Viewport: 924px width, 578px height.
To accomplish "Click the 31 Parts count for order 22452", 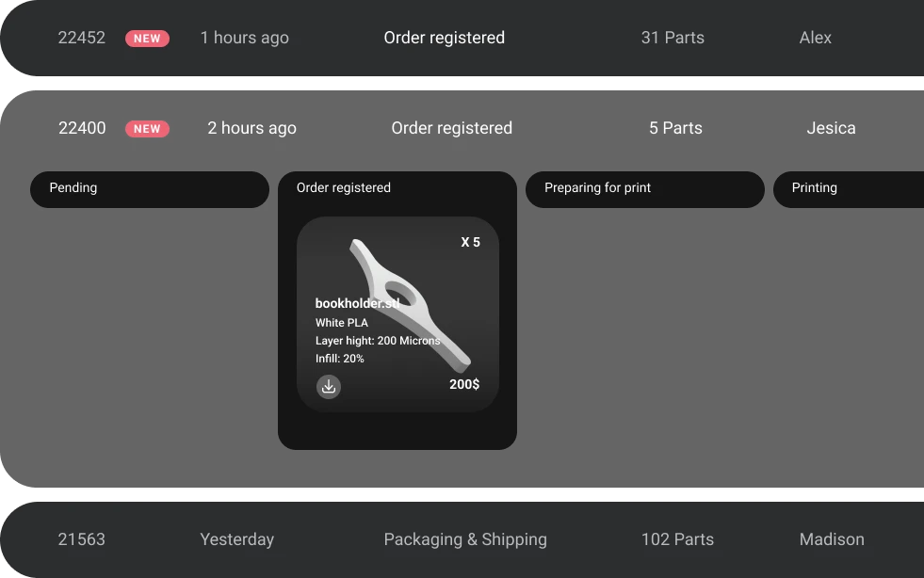I will 672,39.
